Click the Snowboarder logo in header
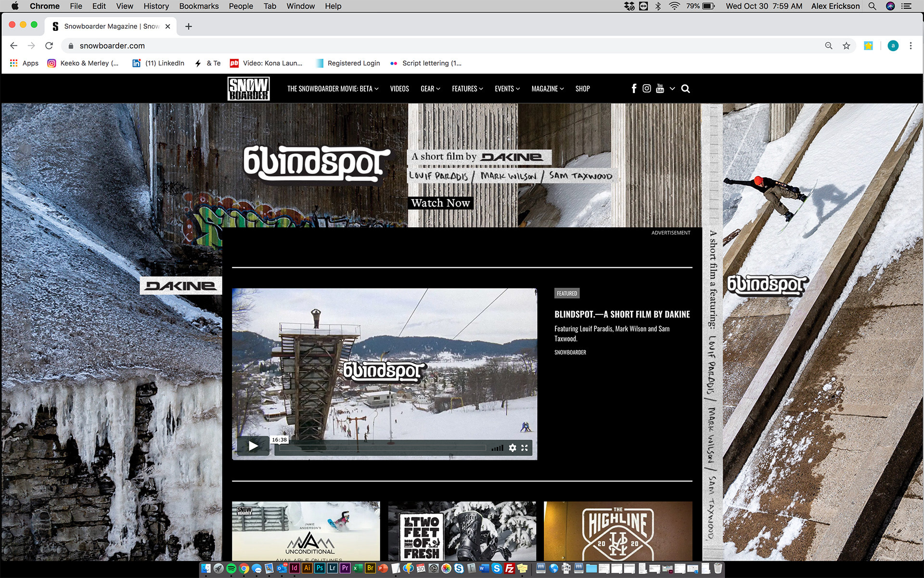 (x=248, y=89)
